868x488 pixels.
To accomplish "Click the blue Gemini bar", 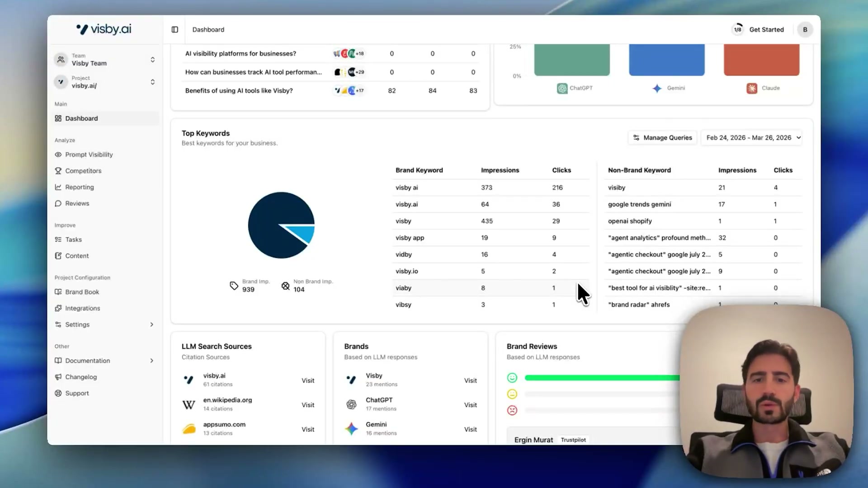I will tap(667, 60).
